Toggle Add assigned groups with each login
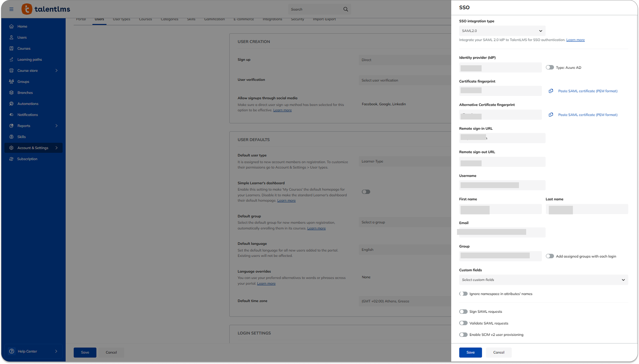639x364 pixels. (550, 256)
